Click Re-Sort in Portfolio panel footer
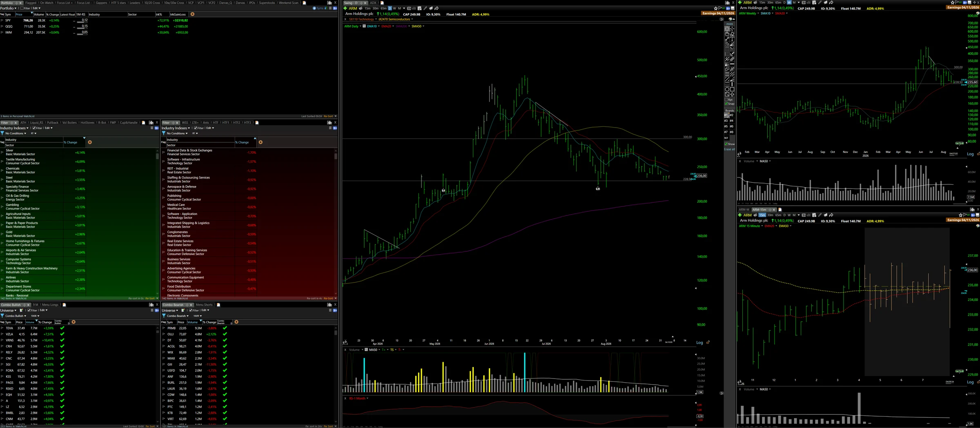This screenshot has height=428, width=980. click(x=328, y=116)
